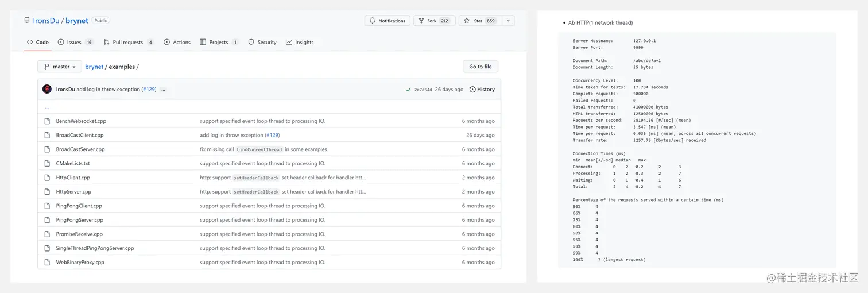Switch to the Pull requests tab

[x=129, y=42]
